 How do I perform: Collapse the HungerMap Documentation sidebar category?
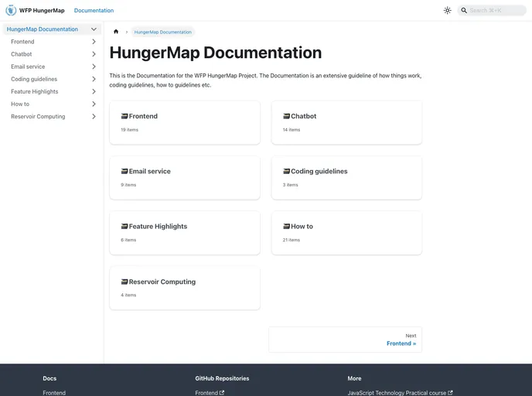(x=94, y=29)
